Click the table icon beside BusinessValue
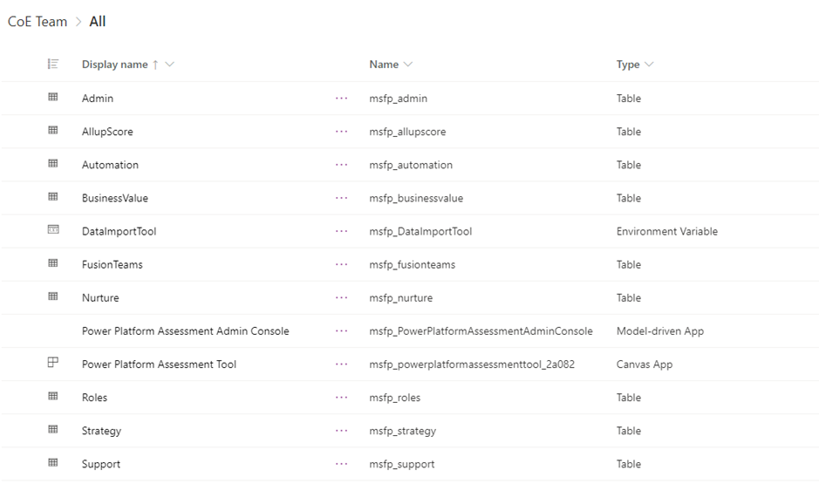This screenshot has width=819, height=504. [x=52, y=198]
